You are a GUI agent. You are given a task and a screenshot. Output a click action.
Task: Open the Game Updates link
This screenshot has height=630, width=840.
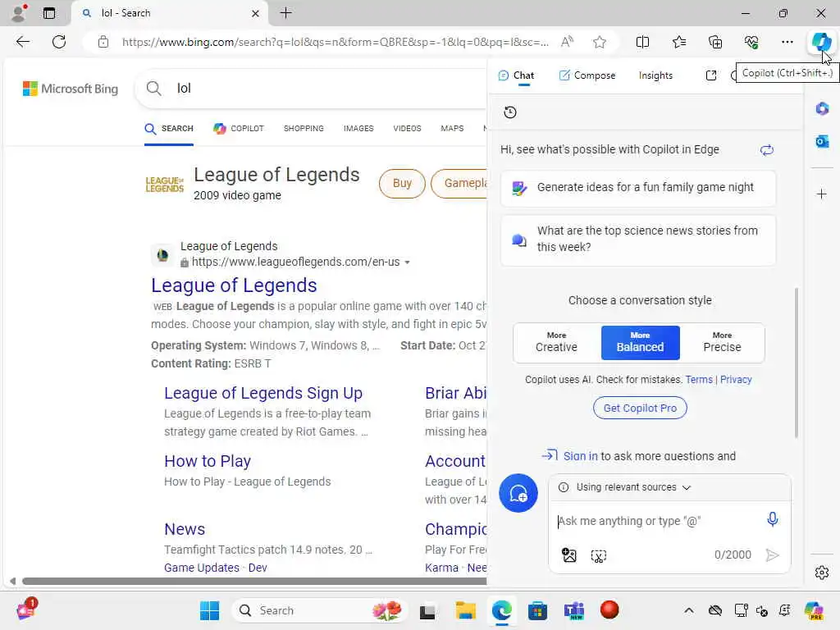202,568
